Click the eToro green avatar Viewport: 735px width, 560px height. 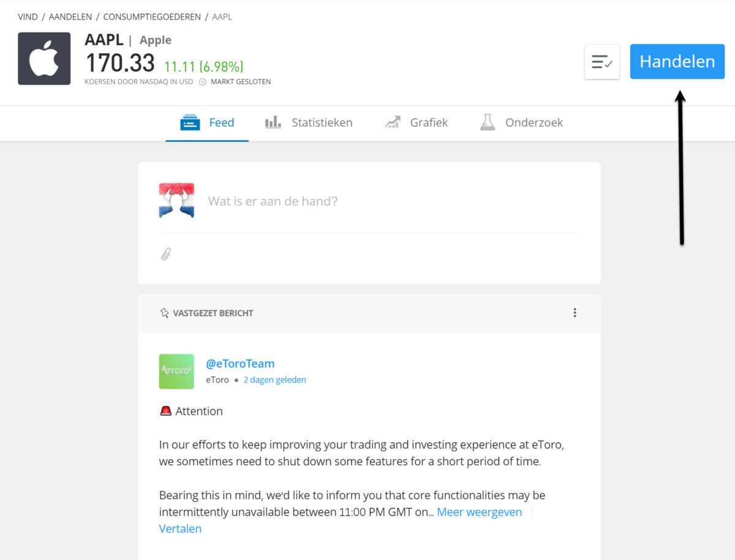point(176,371)
